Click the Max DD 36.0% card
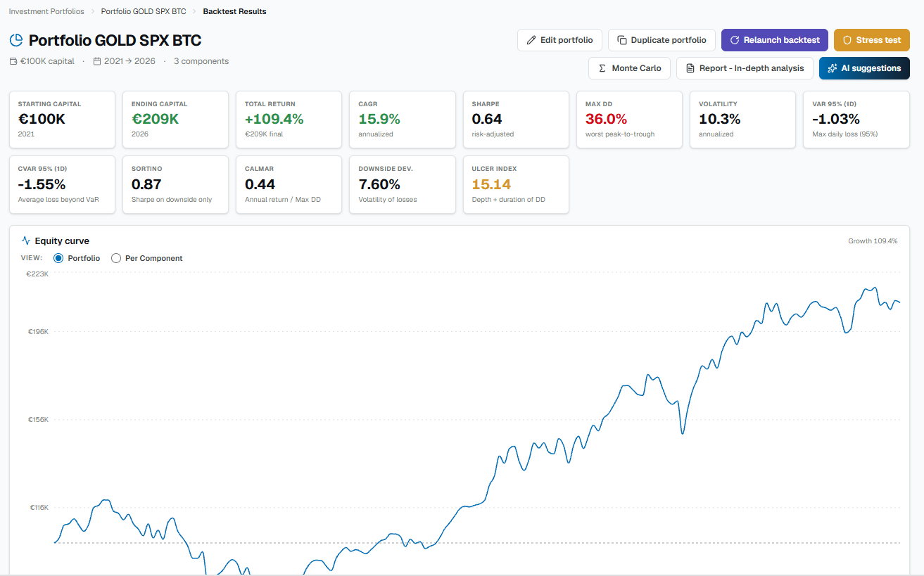The width and height of the screenshot is (924, 576). click(629, 120)
